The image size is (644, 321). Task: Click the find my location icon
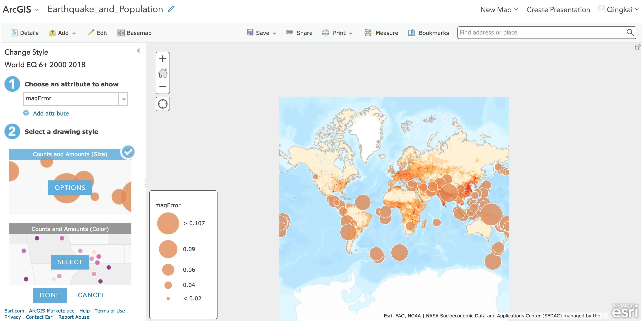coord(163,104)
